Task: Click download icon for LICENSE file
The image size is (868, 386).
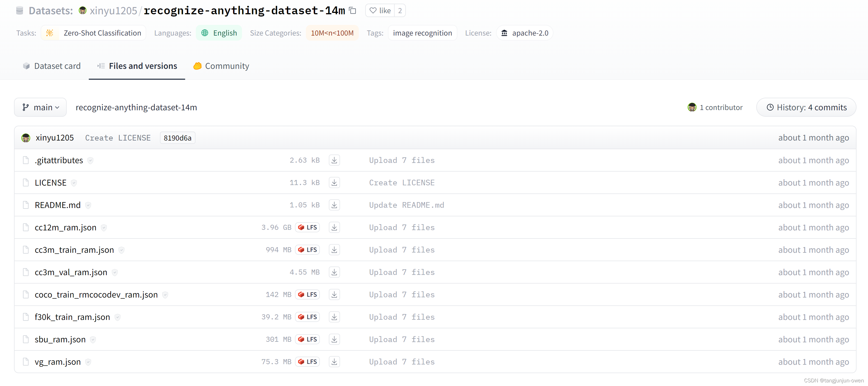Action: coord(334,183)
